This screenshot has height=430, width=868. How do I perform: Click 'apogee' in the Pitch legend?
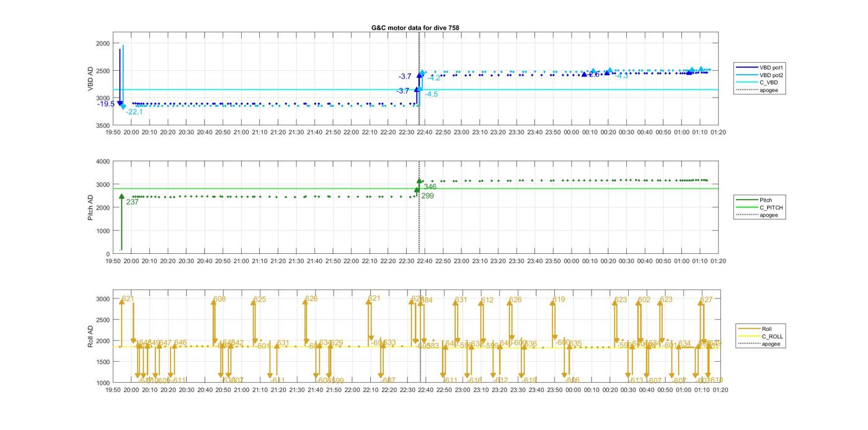(769, 215)
